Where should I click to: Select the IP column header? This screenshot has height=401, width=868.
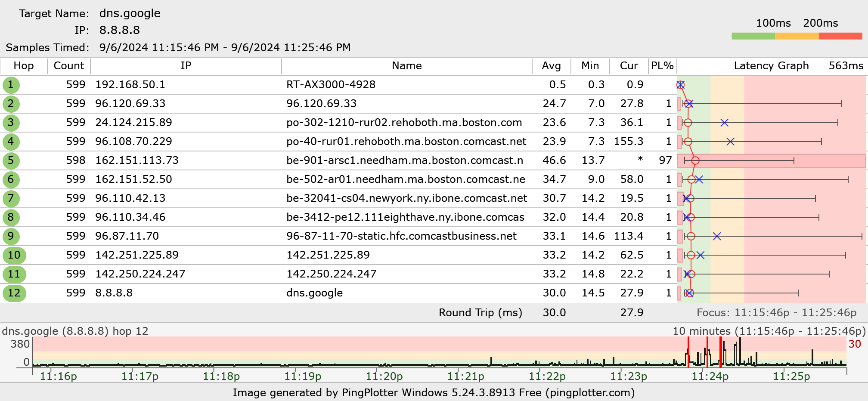(x=186, y=66)
